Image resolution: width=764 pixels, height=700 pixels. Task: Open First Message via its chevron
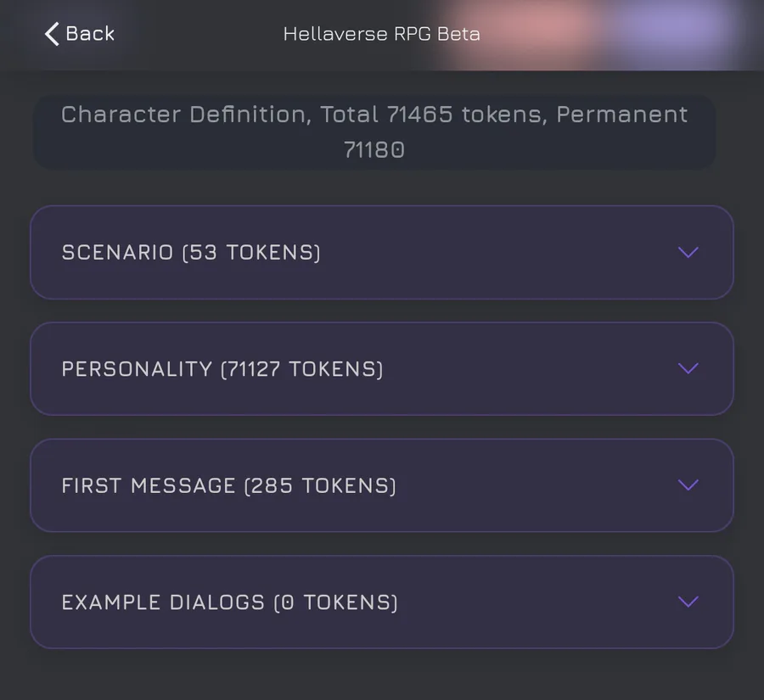click(688, 484)
